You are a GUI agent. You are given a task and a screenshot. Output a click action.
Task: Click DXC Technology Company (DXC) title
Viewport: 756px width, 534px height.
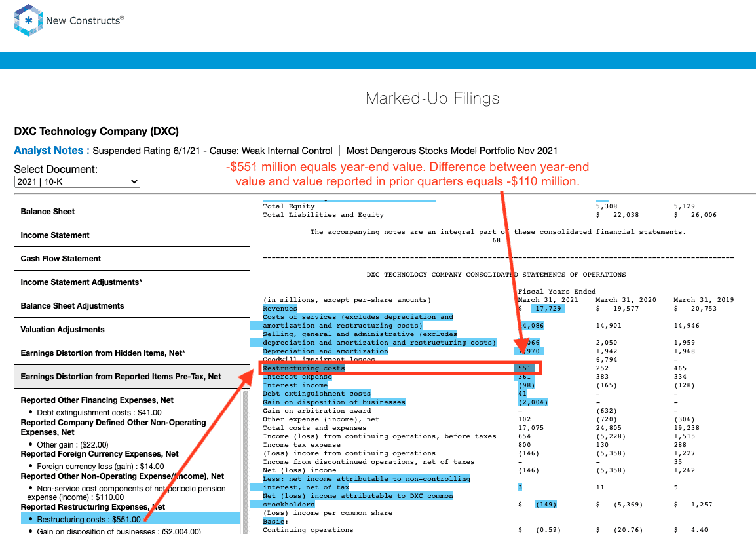(x=96, y=131)
